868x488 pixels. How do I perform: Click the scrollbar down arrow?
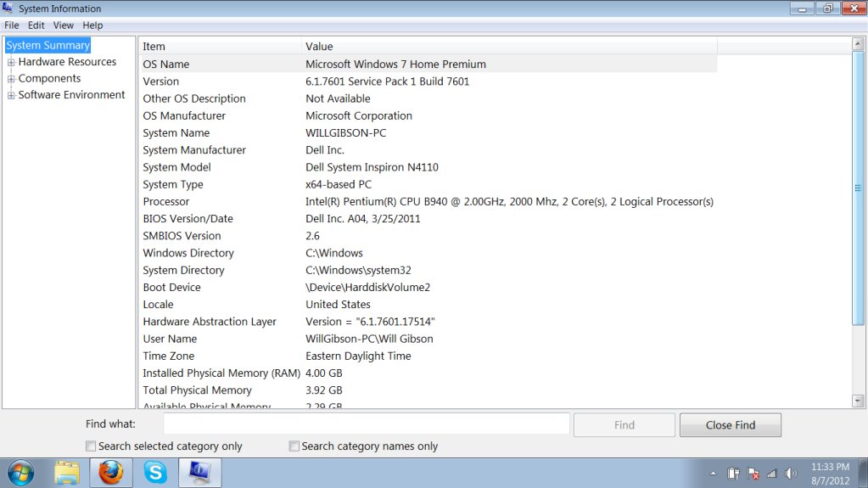coord(858,401)
